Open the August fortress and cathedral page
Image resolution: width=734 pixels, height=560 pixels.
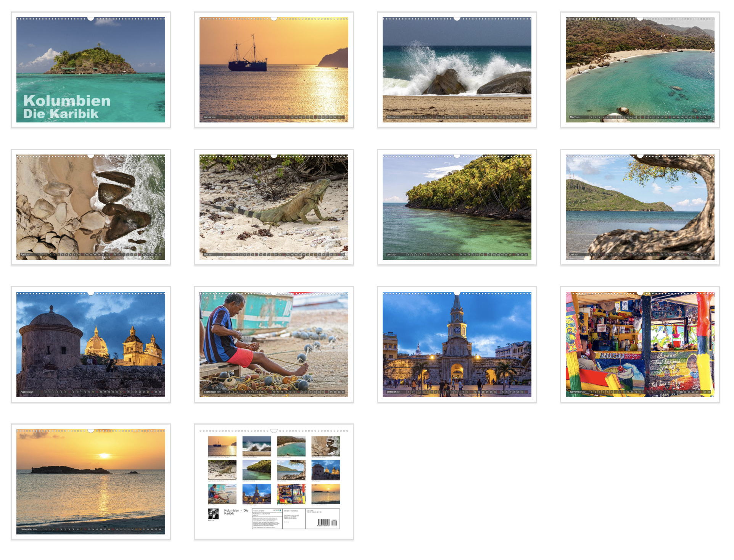point(91,344)
